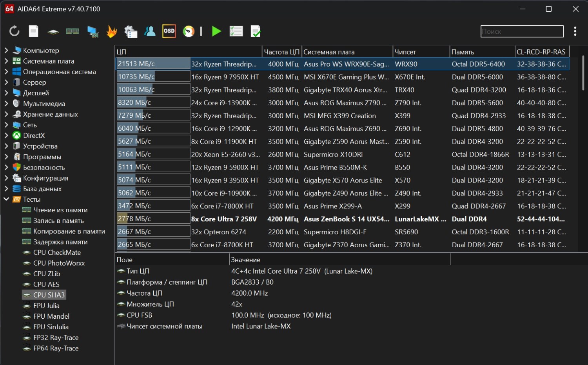
Task: Click the Refresh toolbar icon
Action: pos(15,31)
